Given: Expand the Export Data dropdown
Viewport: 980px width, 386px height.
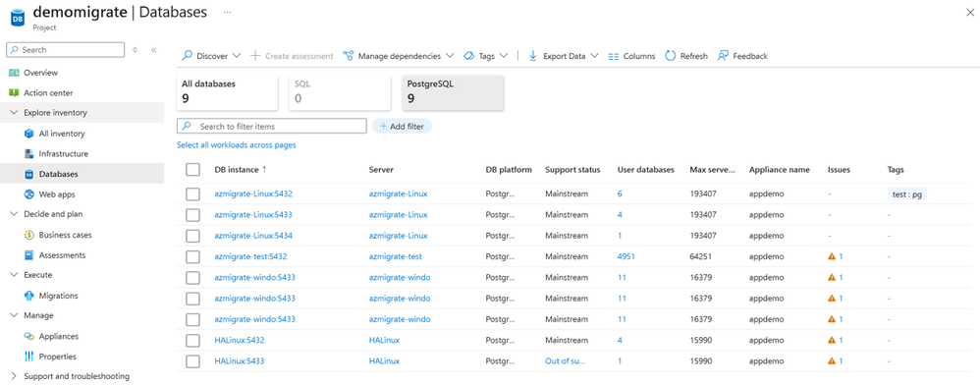Looking at the screenshot, I should click(564, 56).
